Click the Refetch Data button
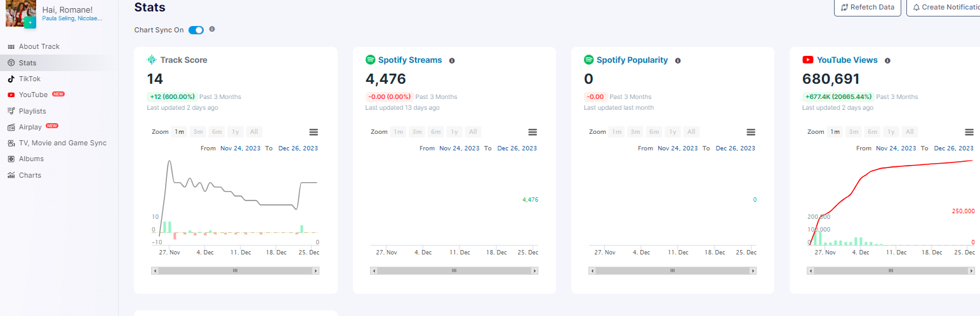 click(867, 8)
